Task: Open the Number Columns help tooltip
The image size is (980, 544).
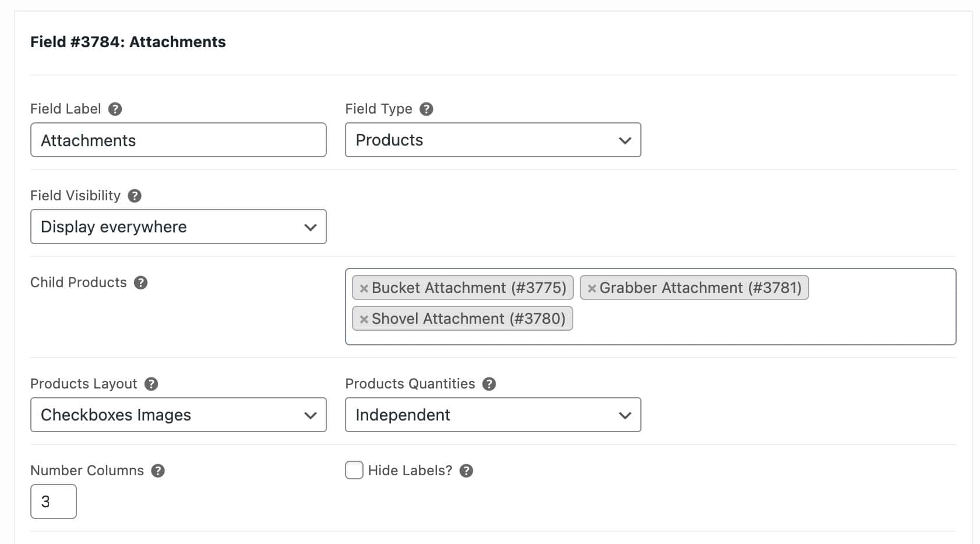Action: click(157, 470)
